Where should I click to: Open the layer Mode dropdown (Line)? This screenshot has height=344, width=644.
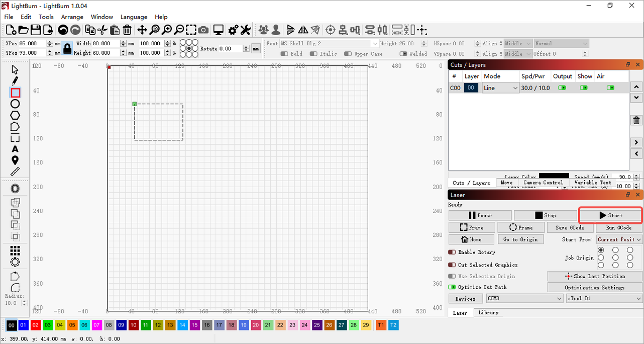coord(501,88)
